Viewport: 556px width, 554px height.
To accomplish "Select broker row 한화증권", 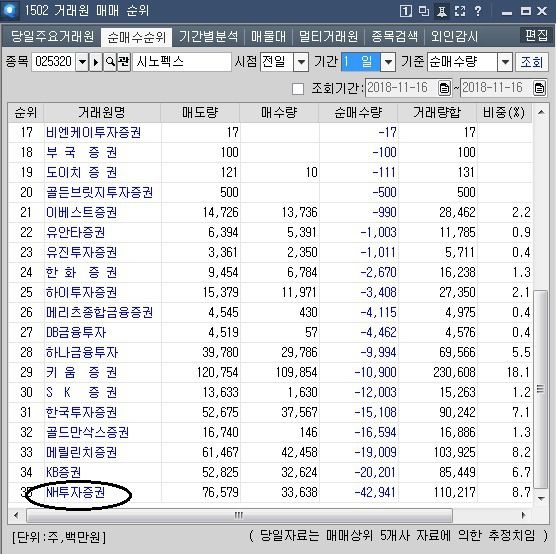I will 270,272.
